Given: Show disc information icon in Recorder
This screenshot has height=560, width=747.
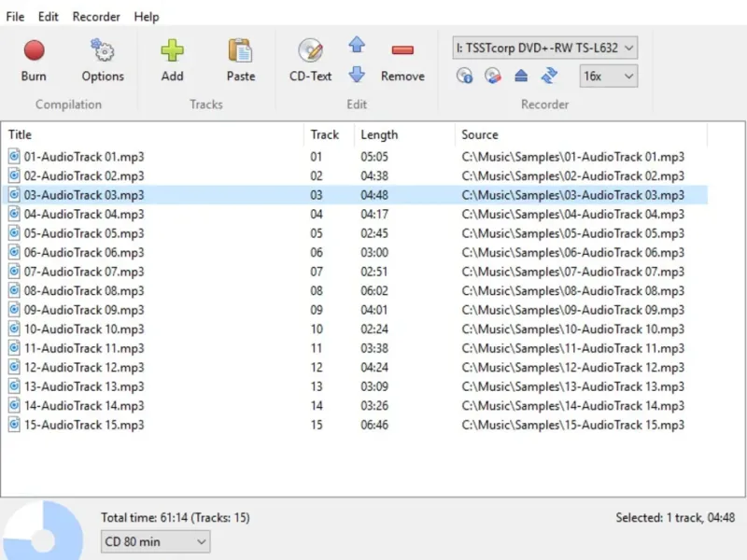Looking at the screenshot, I should pos(464,76).
